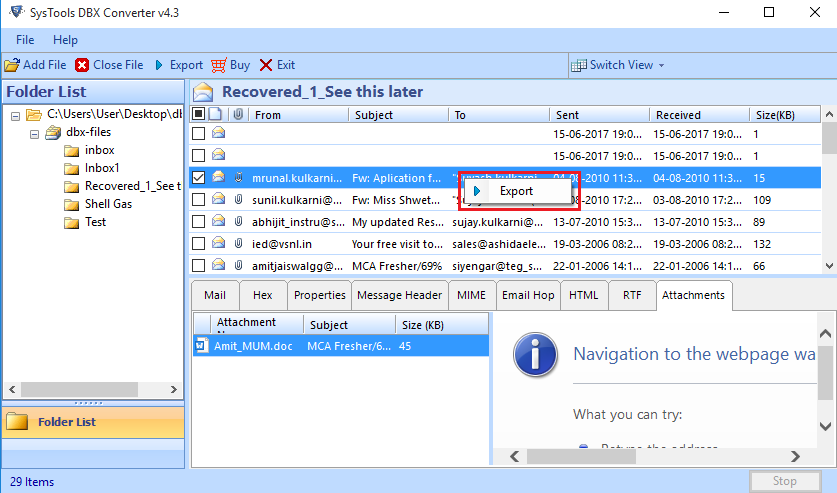
Task: Click the preview pane horizontal scrollbar thumb
Action: pyautogui.click(x=581, y=456)
